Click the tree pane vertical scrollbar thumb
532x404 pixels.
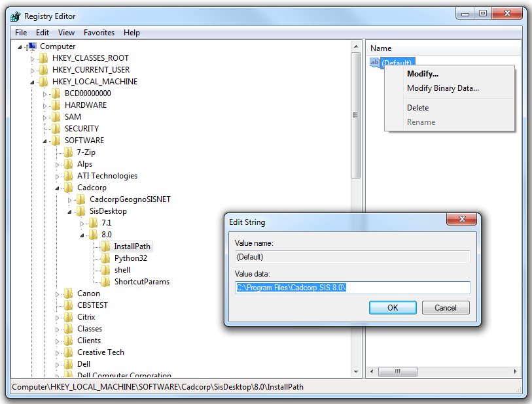355,115
